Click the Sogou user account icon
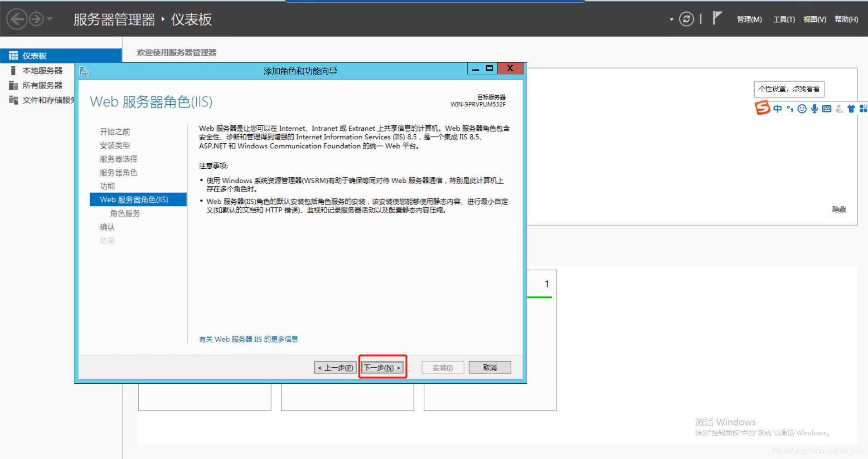Image resolution: width=868 pixels, height=459 pixels. (839, 108)
